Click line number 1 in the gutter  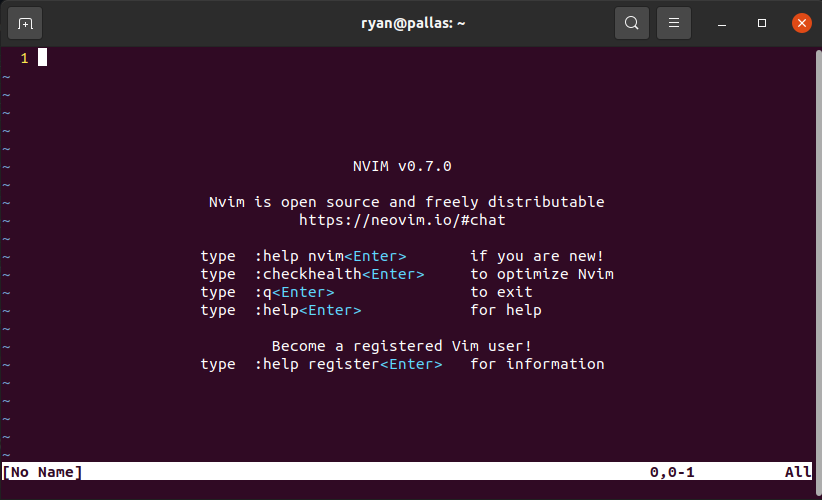[24, 58]
